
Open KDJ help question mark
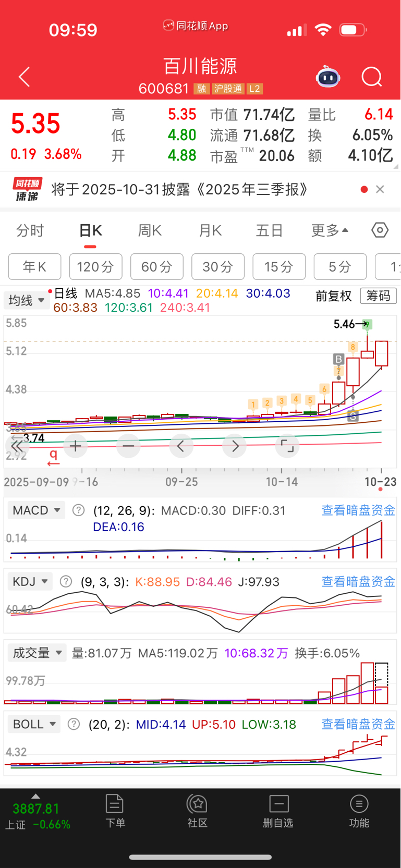tap(66, 581)
